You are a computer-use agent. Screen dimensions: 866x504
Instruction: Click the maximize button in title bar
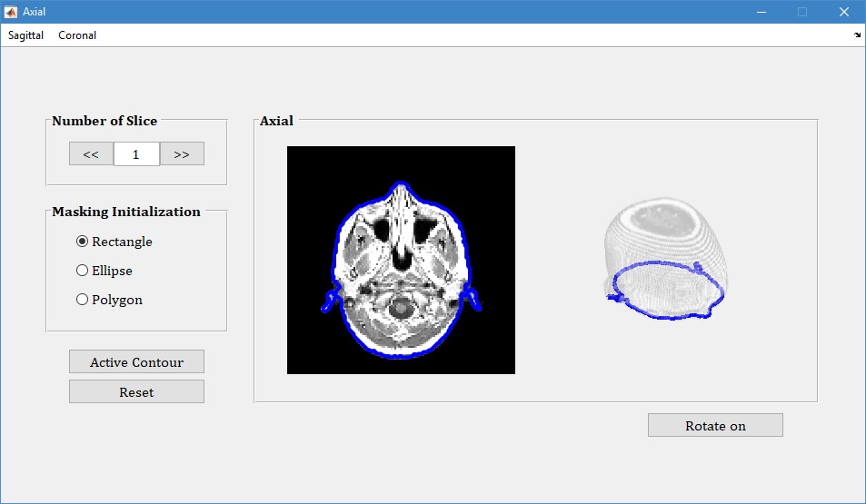coord(802,12)
